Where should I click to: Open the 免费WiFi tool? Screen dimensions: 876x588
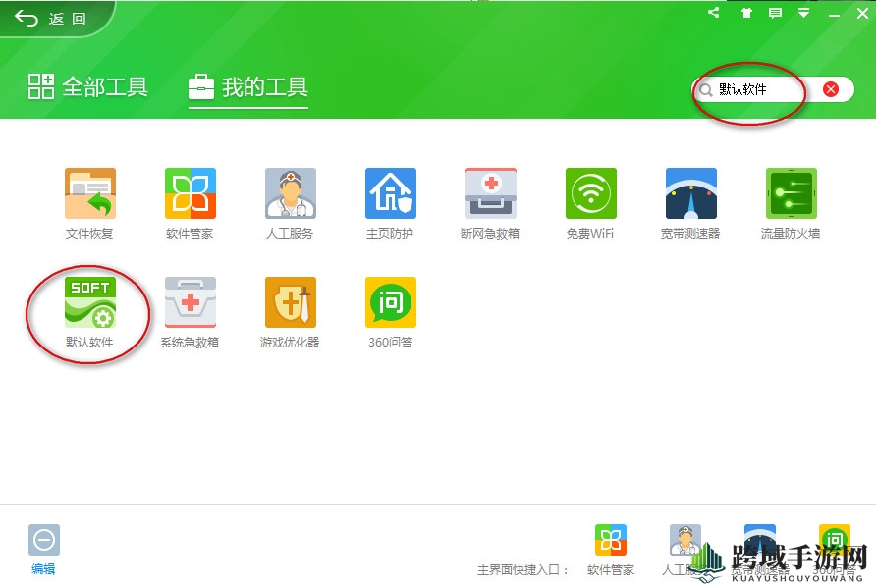[x=590, y=193]
